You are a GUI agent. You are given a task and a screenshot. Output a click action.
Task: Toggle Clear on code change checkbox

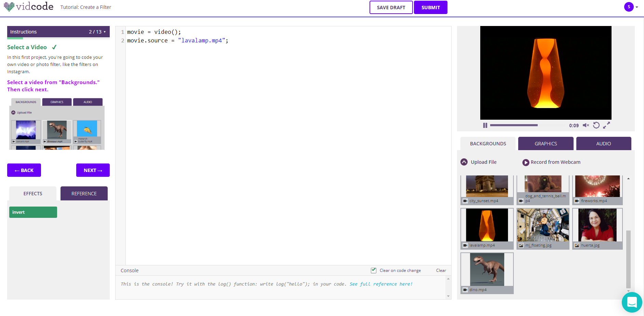[374, 271]
